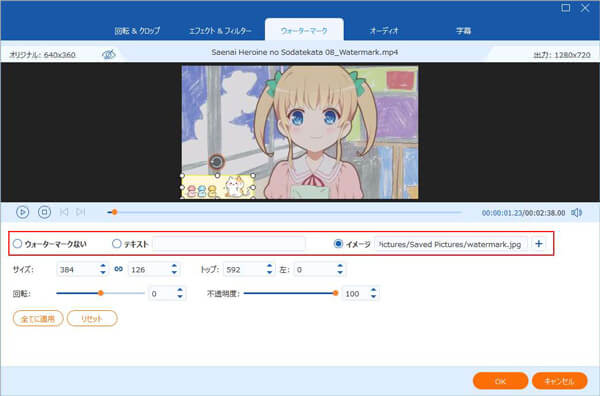600x396 pixels.
Task: Click the キャンセル button
Action: 559,381
